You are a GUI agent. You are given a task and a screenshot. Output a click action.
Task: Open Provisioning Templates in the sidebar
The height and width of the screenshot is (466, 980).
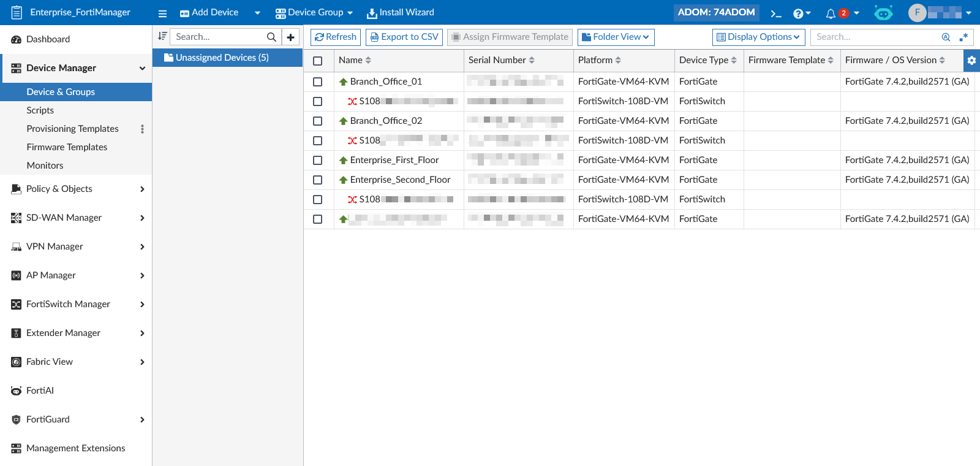tap(72, 129)
